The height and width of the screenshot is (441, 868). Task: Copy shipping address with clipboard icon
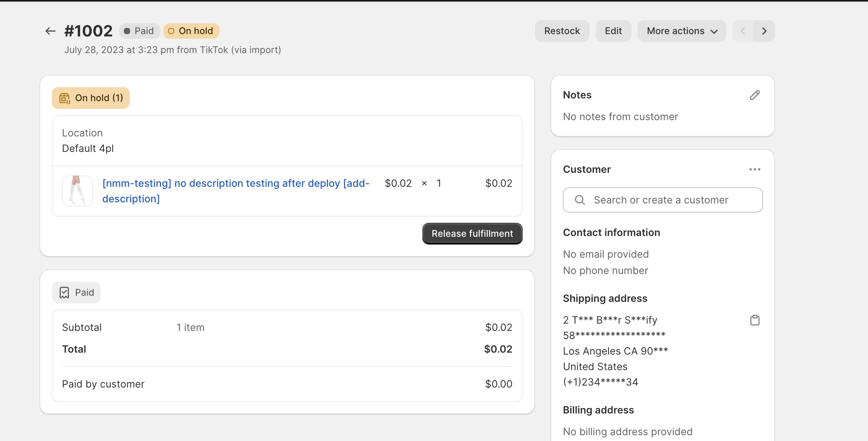755,320
